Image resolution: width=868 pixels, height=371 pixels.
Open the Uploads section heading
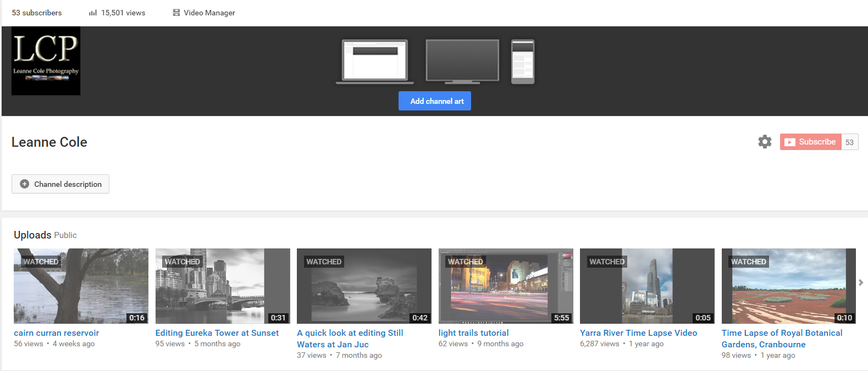pyautogui.click(x=32, y=235)
